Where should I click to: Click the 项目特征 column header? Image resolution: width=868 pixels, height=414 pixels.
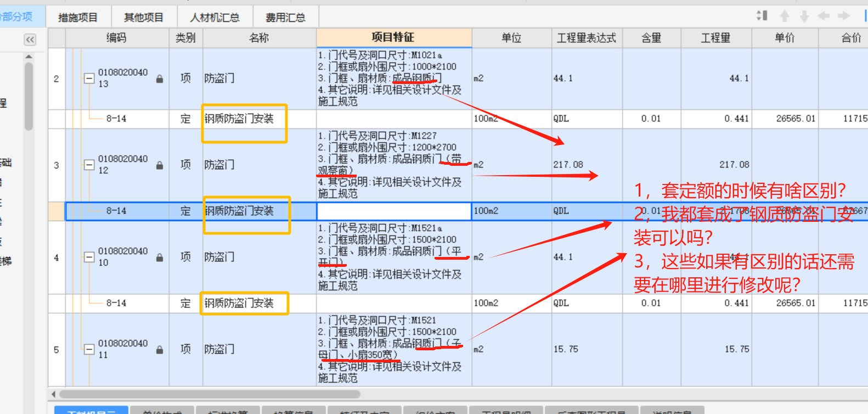(393, 37)
